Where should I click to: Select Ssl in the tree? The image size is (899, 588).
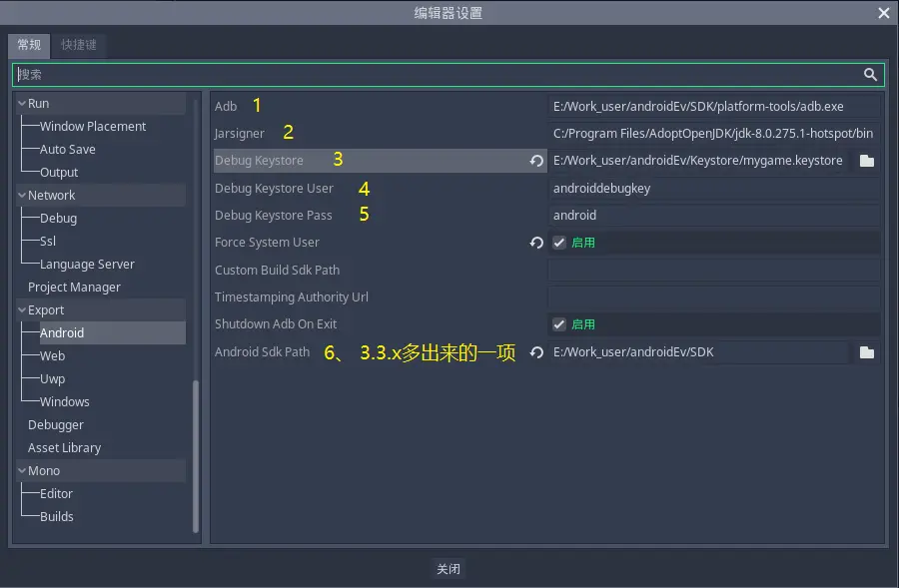[x=48, y=242]
